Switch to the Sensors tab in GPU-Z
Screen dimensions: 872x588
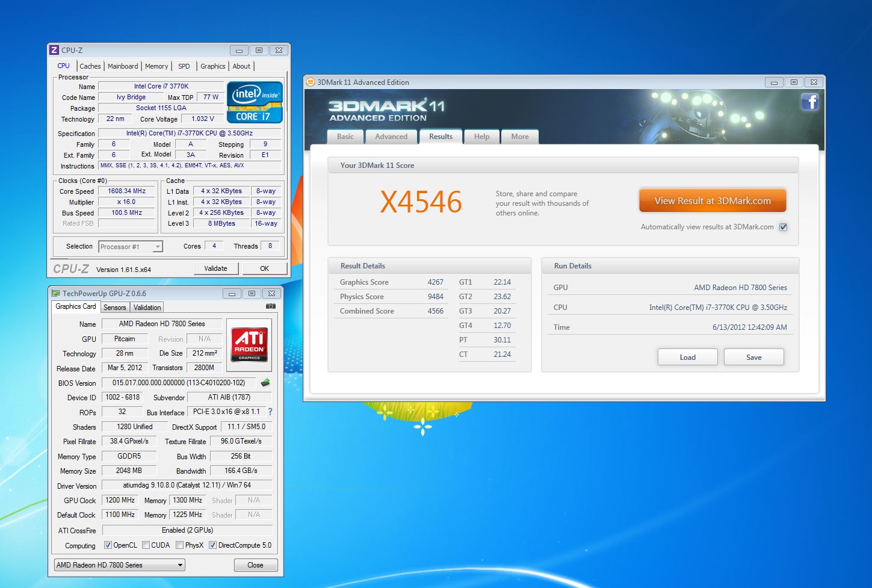tap(114, 307)
